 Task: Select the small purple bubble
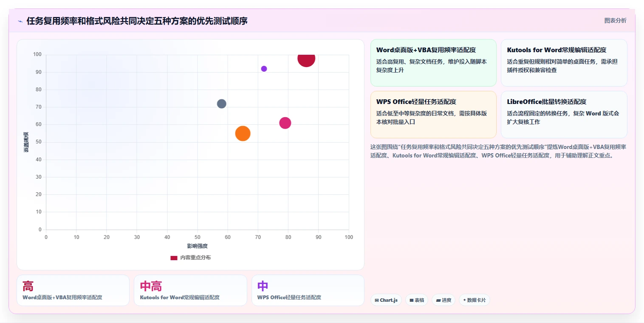pyautogui.click(x=264, y=69)
